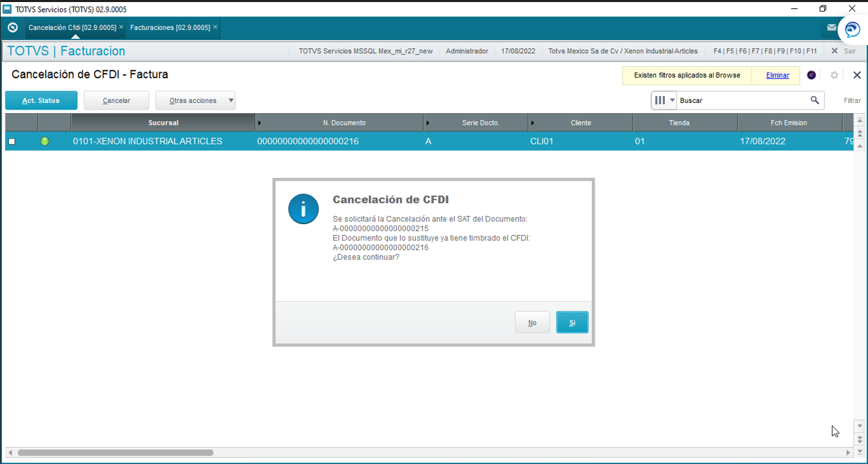Click the TOTVS Servicios MSSQL environment label

click(x=365, y=51)
